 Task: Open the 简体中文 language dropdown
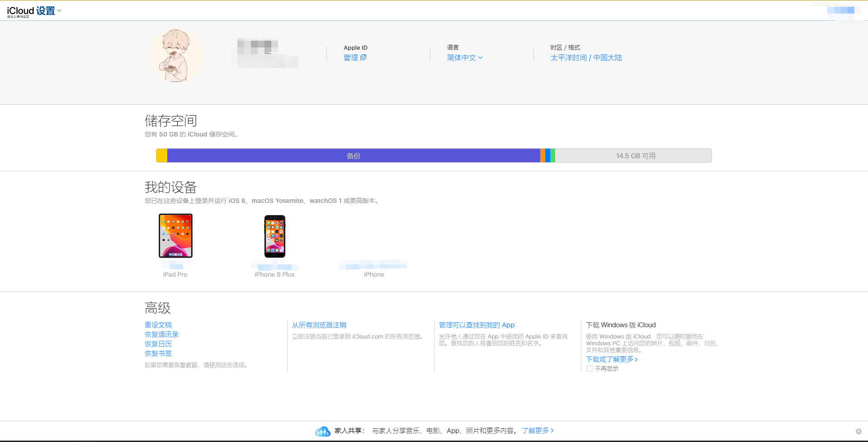click(465, 58)
